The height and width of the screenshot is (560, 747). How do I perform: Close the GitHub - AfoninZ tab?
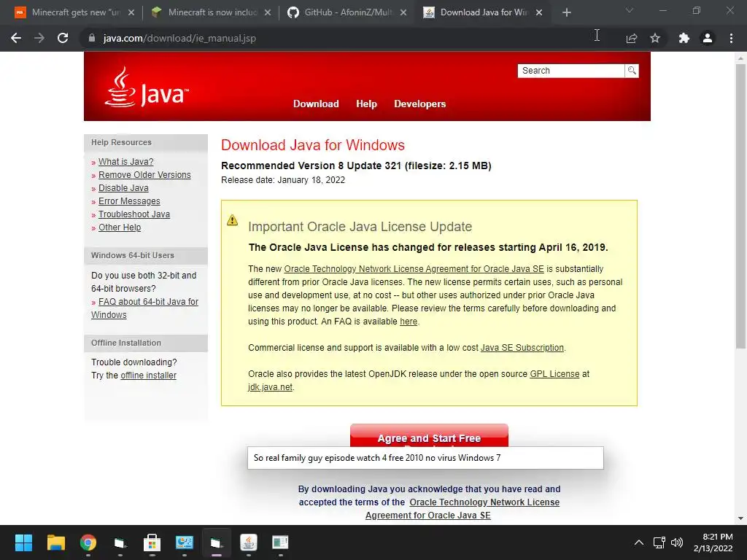pos(403,12)
